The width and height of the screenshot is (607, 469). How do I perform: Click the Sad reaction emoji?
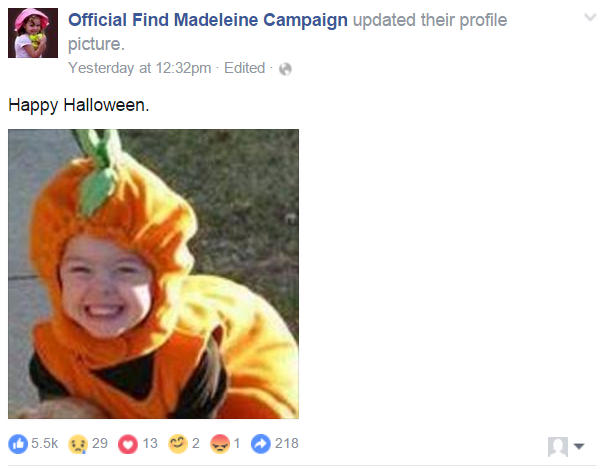coord(78,443)
